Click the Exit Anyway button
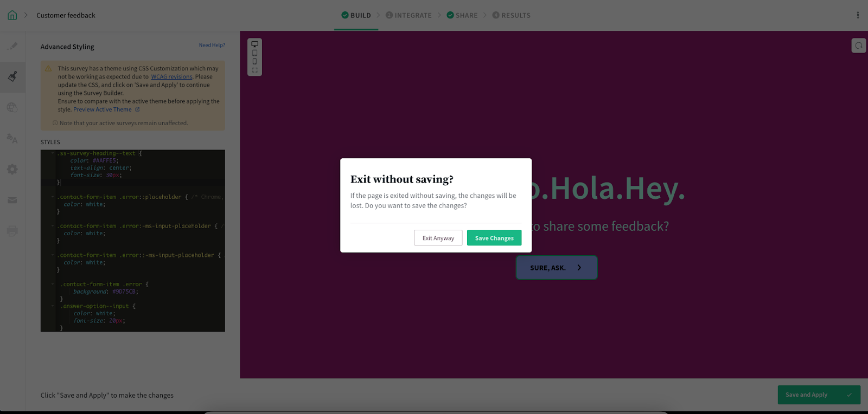Screen dimensions: 868x414 [x=438, y=238]
